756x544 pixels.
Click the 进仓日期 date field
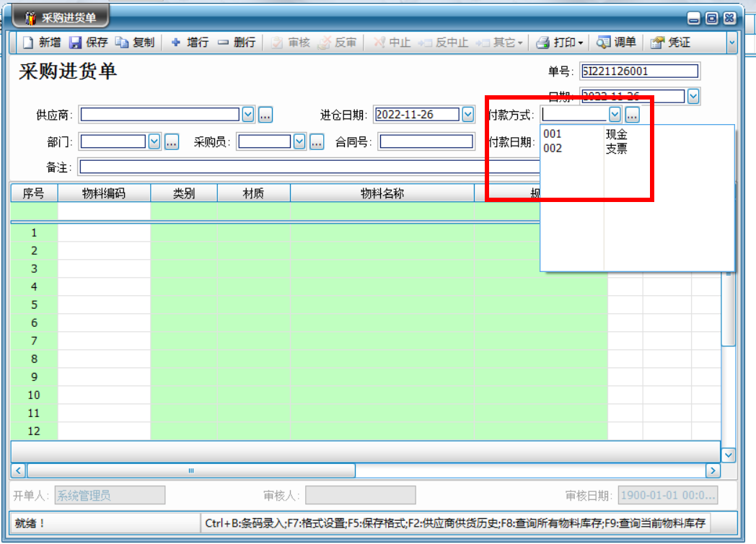pos(417,115)
